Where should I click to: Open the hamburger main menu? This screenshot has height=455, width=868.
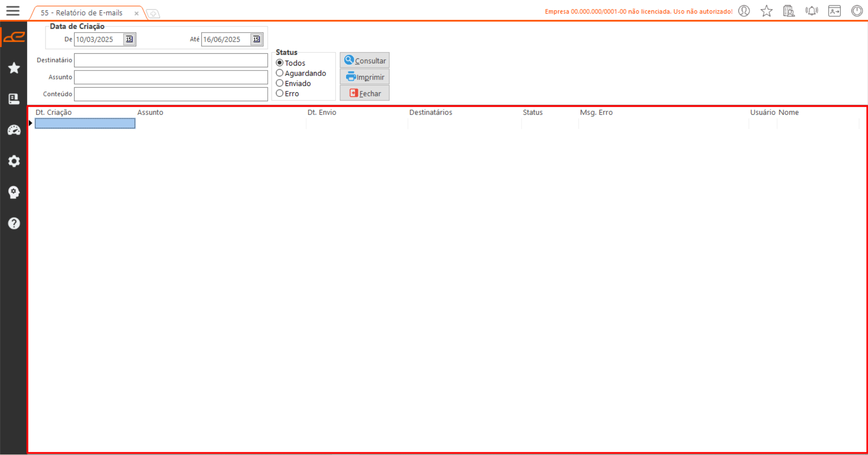click(x=13, y=11)
